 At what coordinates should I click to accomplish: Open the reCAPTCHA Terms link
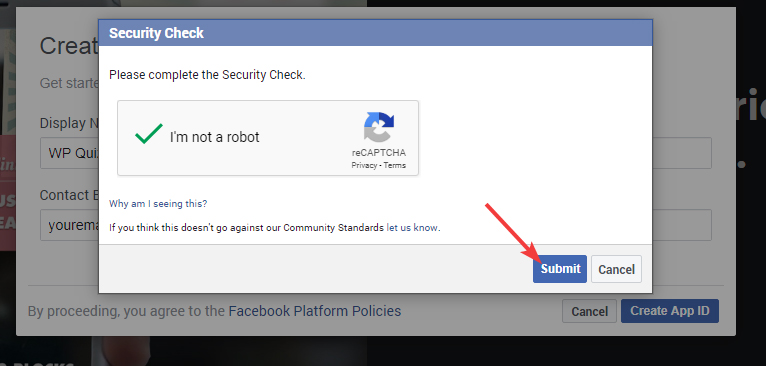394,165
